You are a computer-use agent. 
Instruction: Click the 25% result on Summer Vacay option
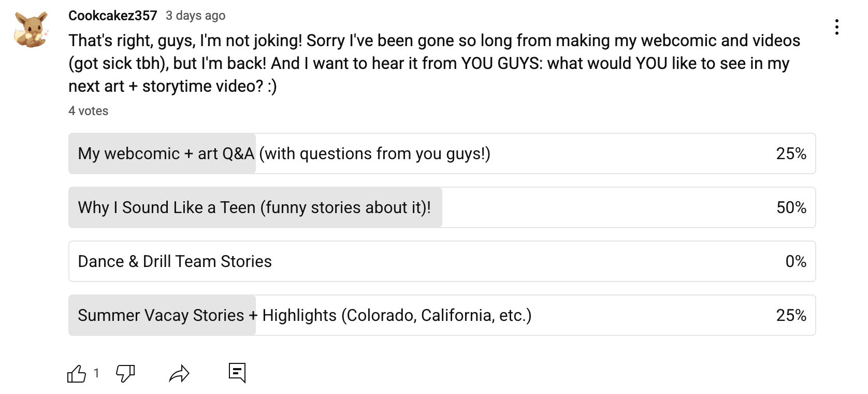click(791, 315)
